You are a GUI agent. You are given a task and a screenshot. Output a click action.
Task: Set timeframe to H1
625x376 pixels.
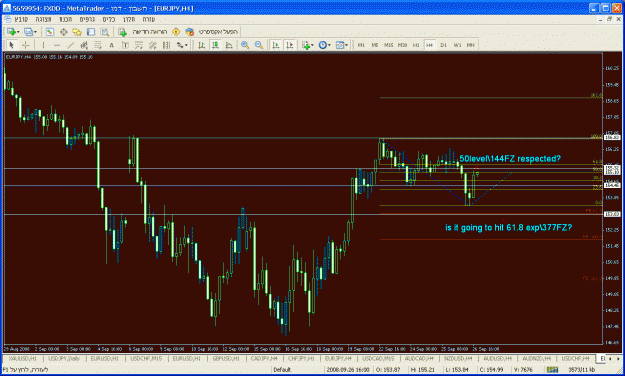416,45
